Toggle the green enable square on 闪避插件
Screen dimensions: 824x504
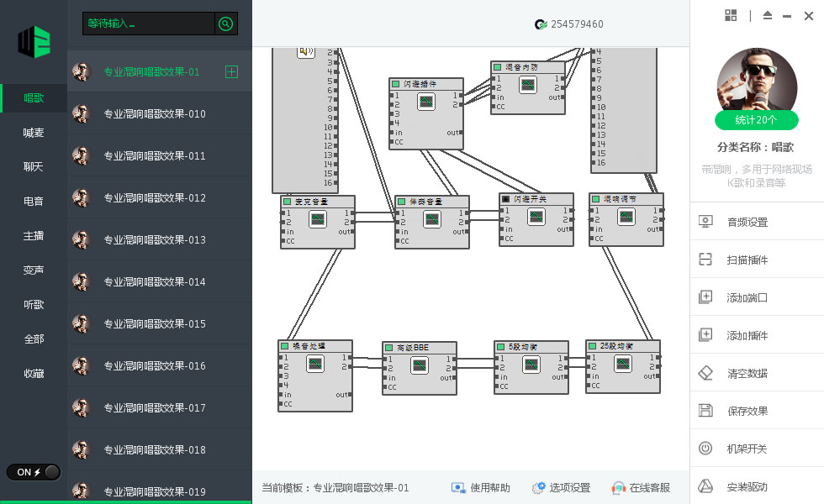396,84
